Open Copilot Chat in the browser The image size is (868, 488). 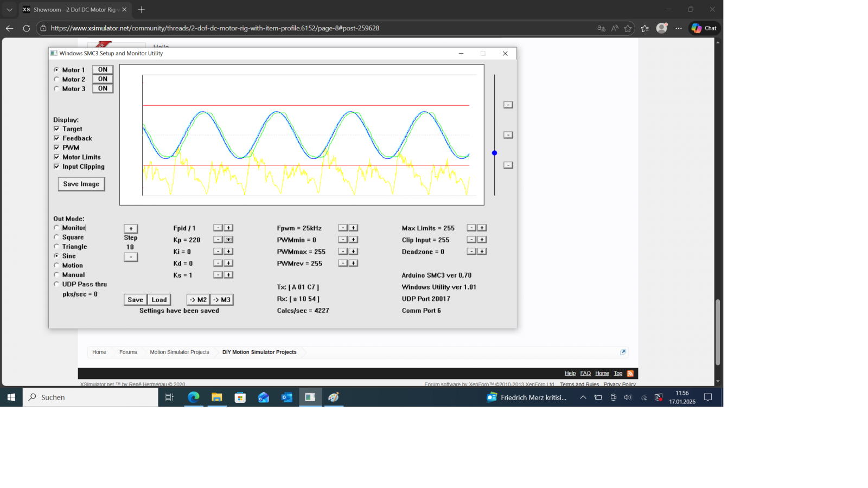tap(704, 28)
